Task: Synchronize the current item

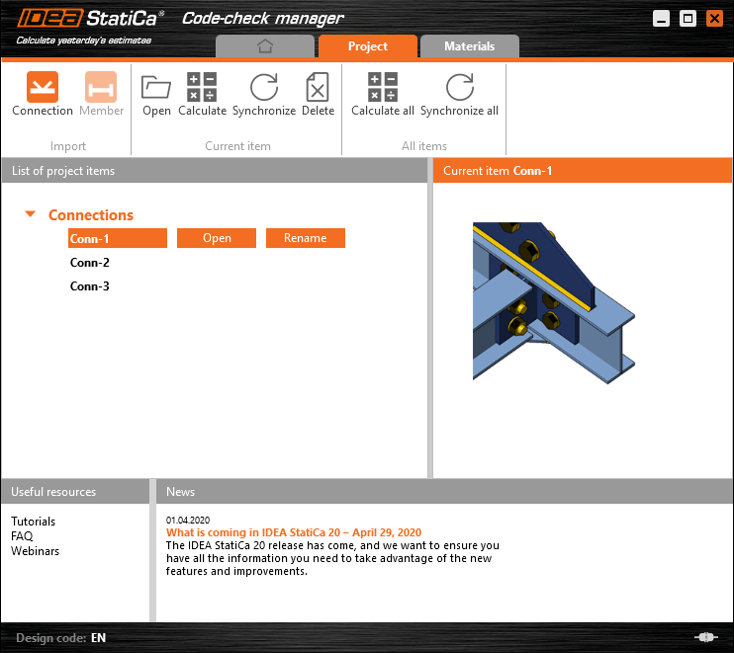Action: [x=264, y=94]
